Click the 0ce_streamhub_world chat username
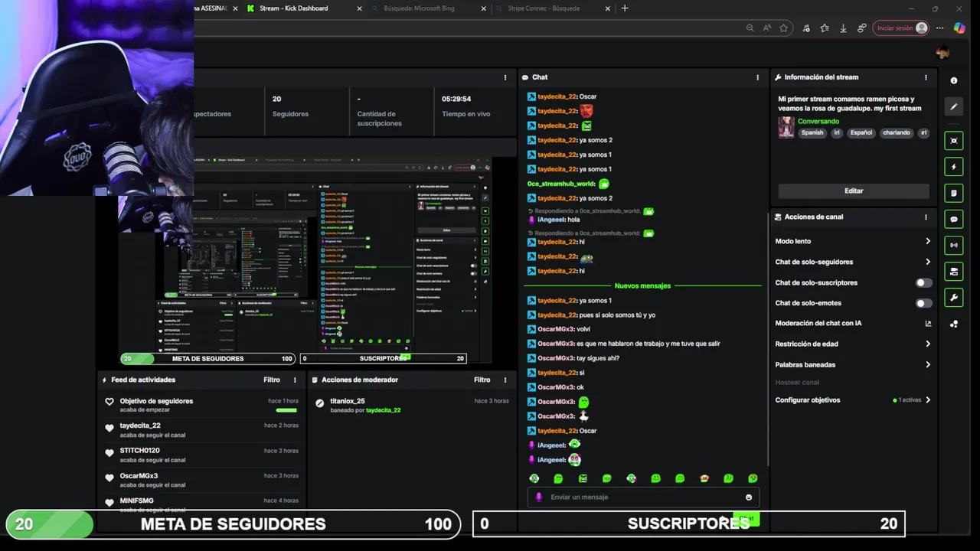 [561, 184]
